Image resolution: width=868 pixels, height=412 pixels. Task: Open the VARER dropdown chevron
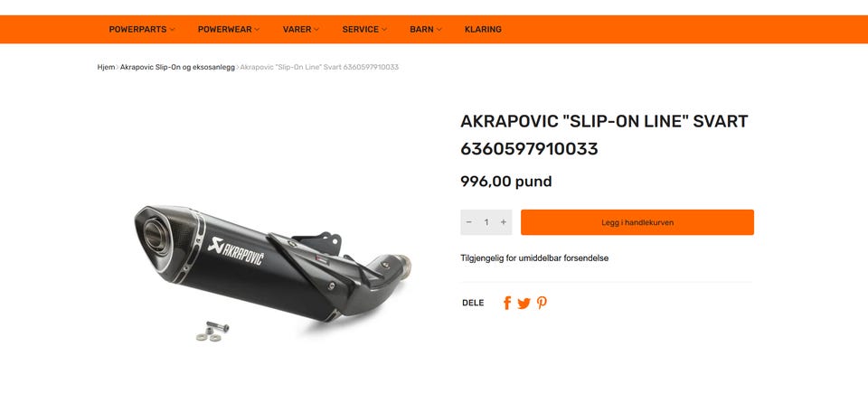coord(316,29)
